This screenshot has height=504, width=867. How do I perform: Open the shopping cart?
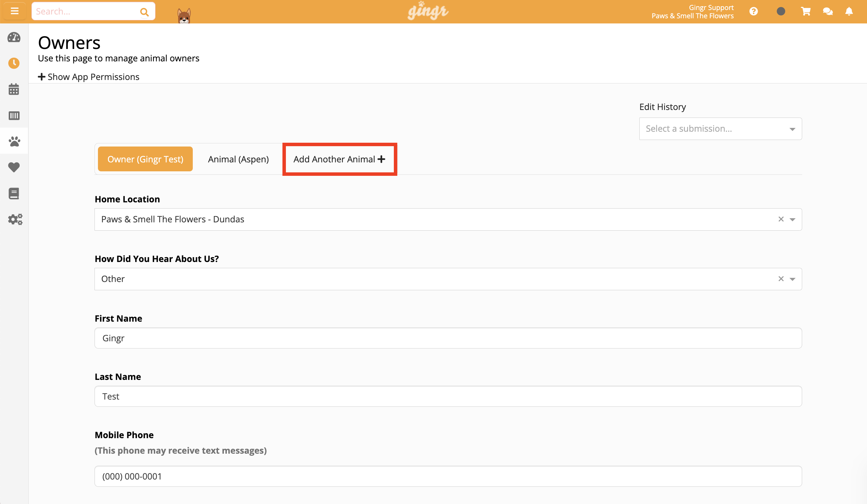[x=806, y=11]
